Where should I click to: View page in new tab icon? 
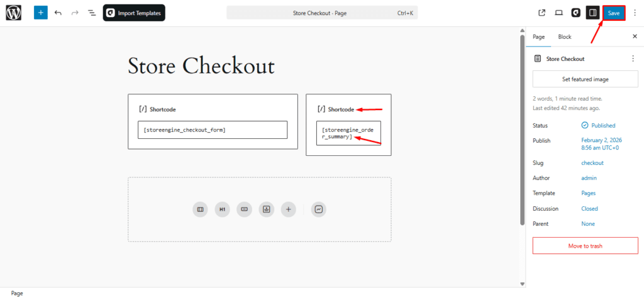541,13
